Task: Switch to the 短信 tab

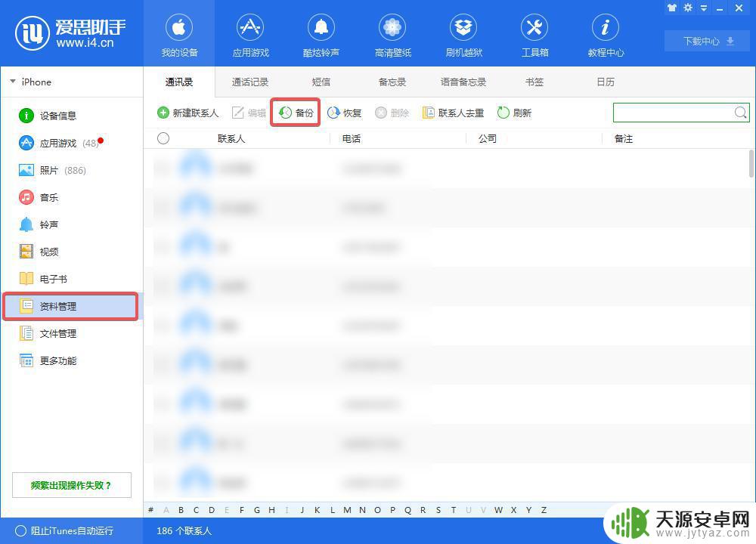Action: pos(321,82)
